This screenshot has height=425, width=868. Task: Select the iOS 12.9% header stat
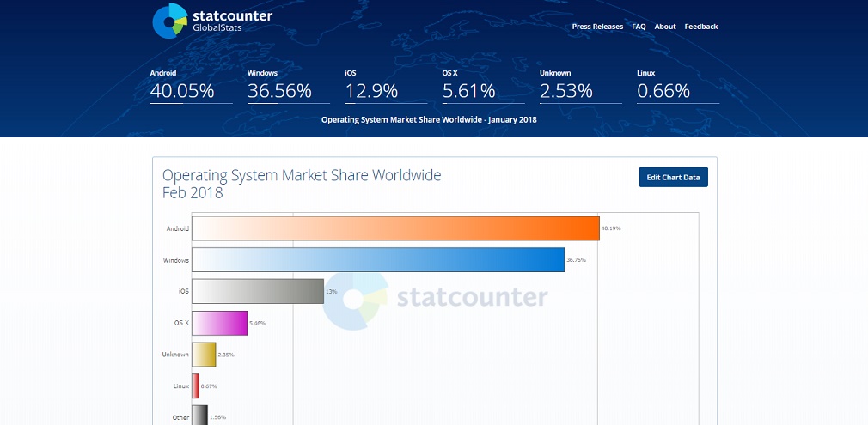point(386,87)
